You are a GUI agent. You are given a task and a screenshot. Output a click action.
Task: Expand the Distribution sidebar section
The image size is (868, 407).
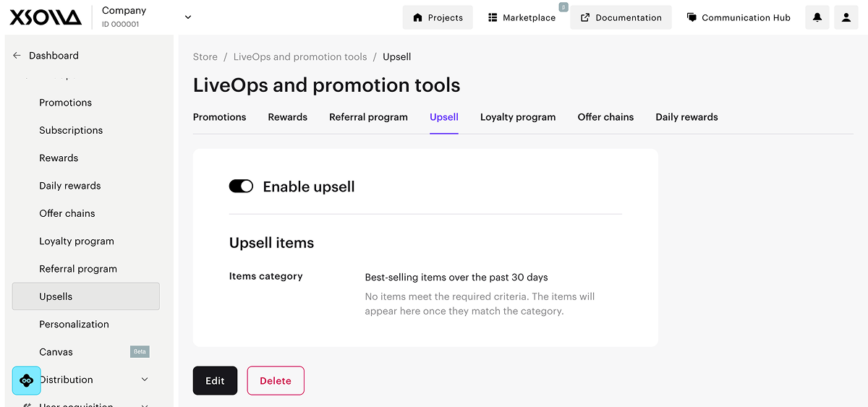coord(145,380)
